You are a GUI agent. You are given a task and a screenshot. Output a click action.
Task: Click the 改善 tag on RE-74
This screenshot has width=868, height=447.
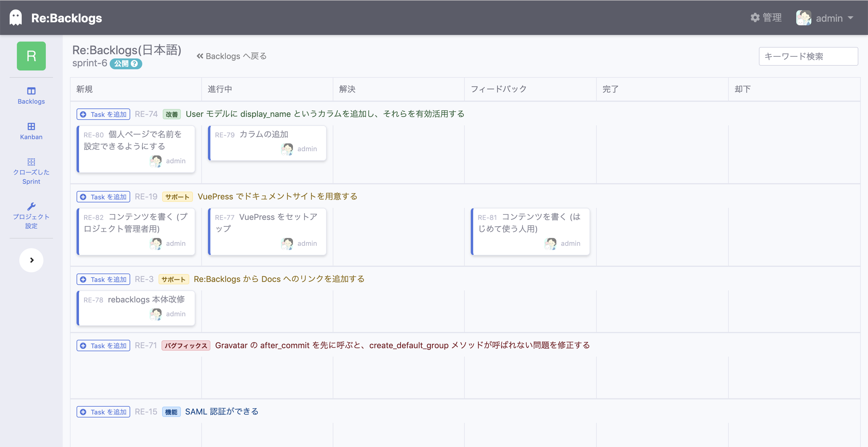[171, 114]
